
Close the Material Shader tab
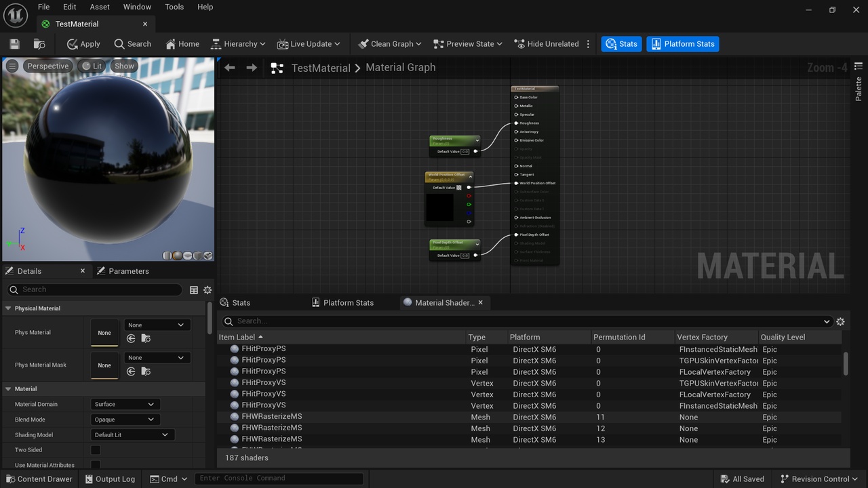point(481,303)
